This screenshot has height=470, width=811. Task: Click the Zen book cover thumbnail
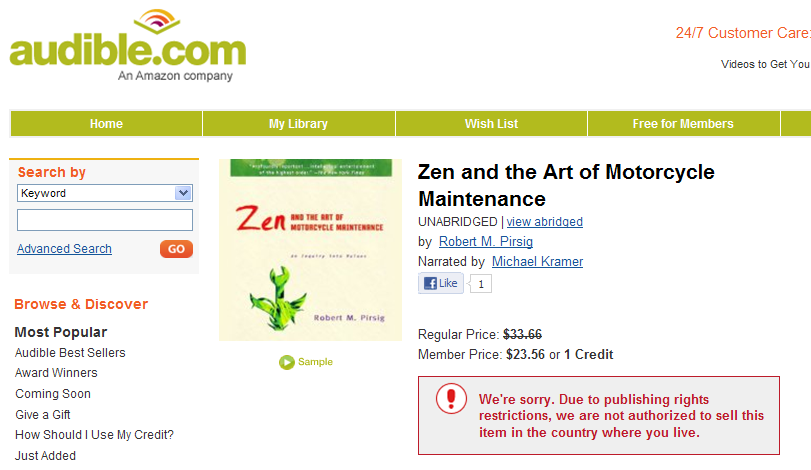[310, 250]
